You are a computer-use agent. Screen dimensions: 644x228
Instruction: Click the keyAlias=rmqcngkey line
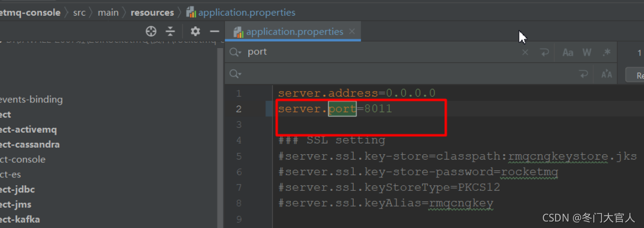(x=386, y=203)
